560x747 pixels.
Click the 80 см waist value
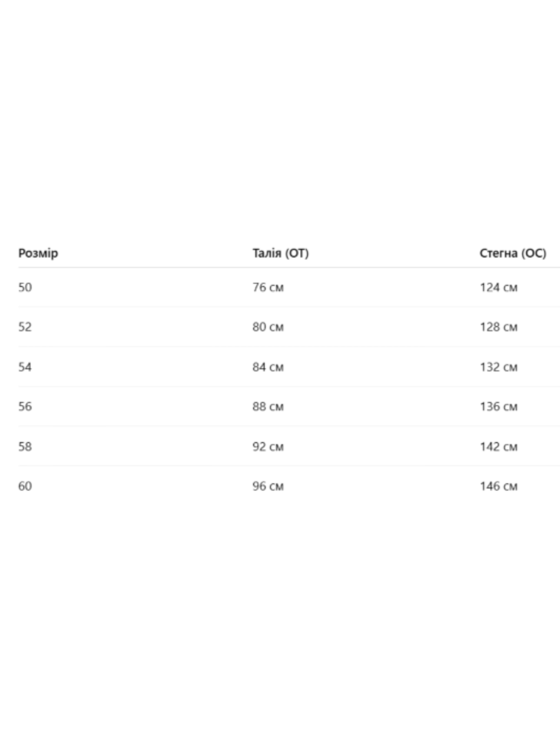tap(268, 327)
